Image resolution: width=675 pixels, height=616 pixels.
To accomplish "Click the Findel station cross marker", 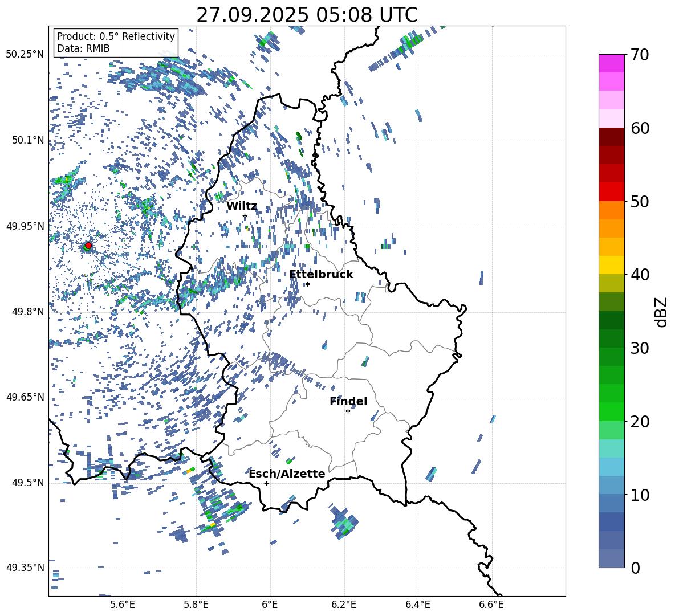I will (348, 411).
